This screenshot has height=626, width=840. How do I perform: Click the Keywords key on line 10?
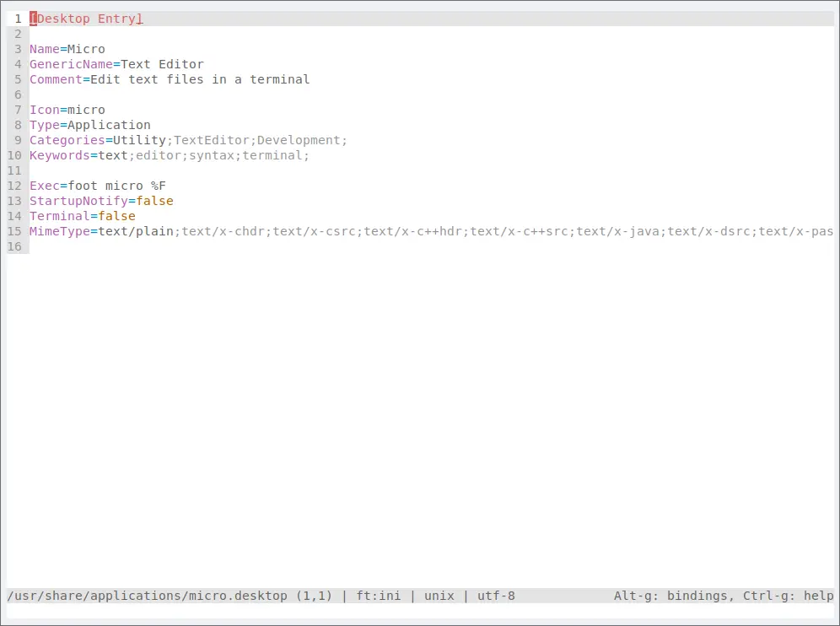coord(60,155)
